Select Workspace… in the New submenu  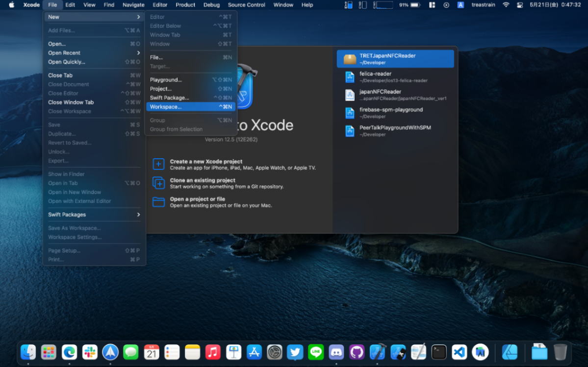point(166,107)
